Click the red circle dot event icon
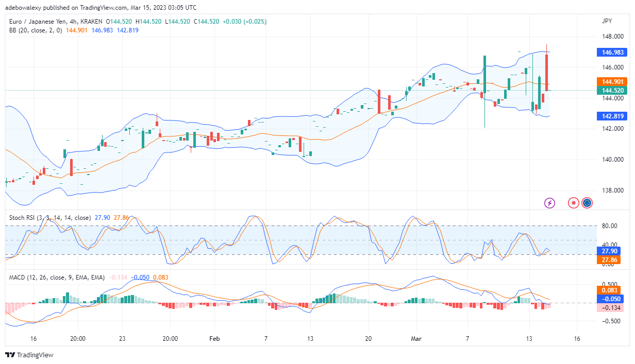 [573, 203]
